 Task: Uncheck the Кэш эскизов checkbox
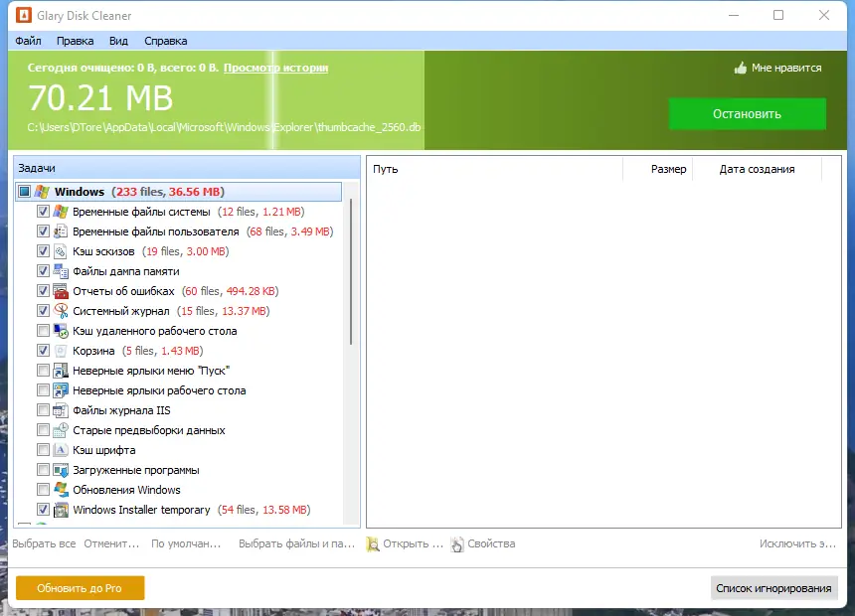click(x=43, y=251)
